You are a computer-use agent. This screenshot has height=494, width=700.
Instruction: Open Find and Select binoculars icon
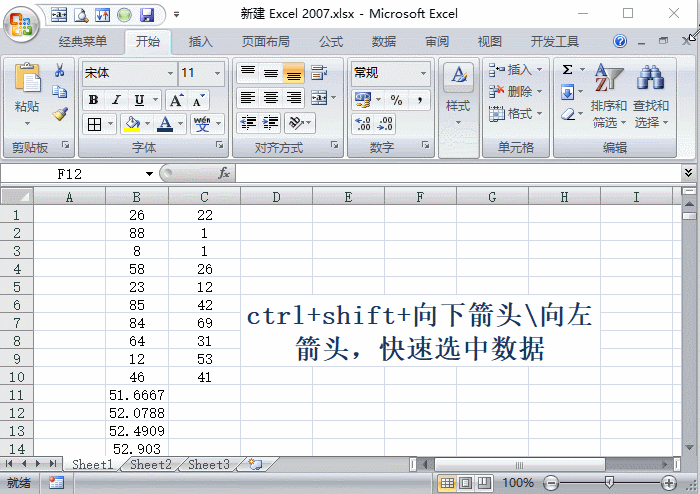click(651, 78)
